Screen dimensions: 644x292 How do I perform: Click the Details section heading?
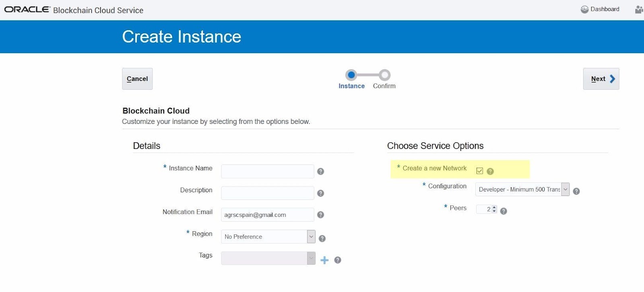click(147, 146)
